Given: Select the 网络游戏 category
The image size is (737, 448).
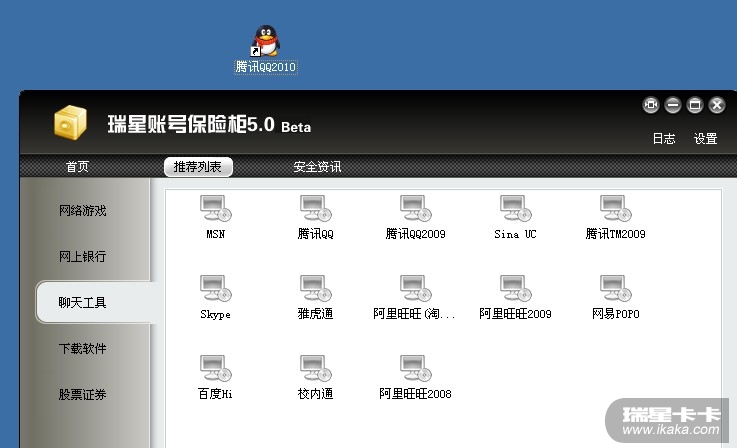Looking at the screenshot, I should pyautogui.click(x=83, y=211).
